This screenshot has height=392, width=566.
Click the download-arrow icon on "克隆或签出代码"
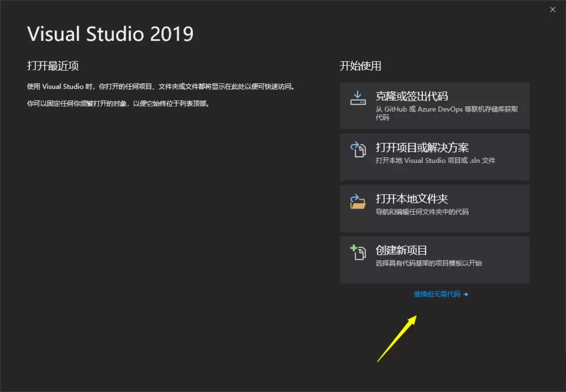[358, 97]
